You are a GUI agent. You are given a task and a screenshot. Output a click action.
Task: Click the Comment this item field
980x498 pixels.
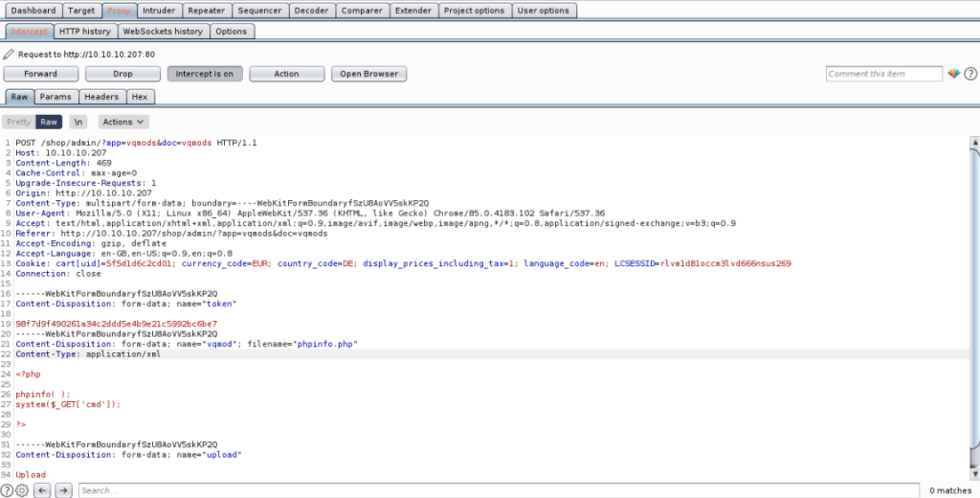coord(883,74)
